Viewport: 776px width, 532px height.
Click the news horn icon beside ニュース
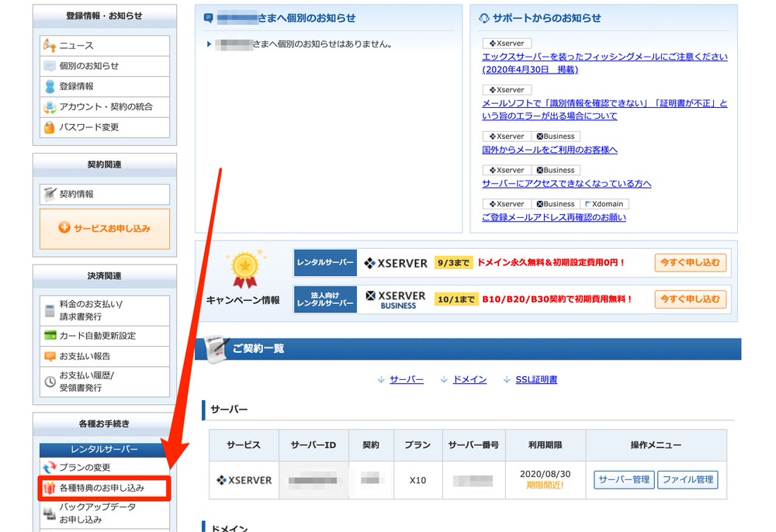pos(50,46)
